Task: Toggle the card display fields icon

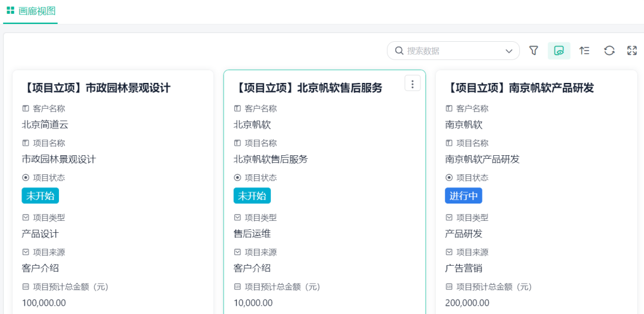Action: pos(559,51)
